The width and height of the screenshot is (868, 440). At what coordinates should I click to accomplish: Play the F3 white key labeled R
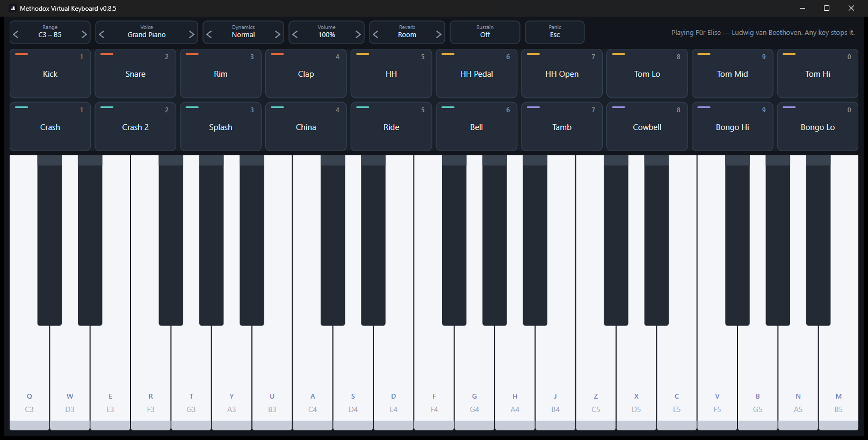(151, 376)
